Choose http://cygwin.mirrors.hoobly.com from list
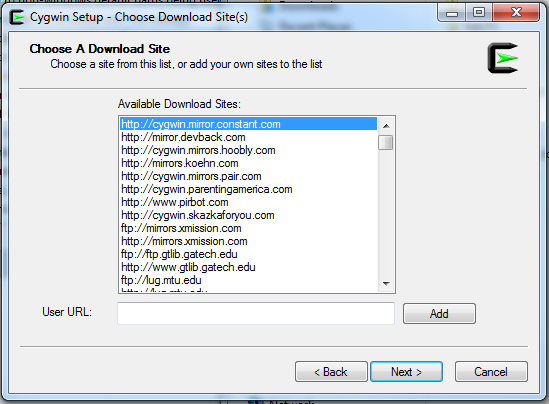This screenshot has height=404, width=549. pos(249,150)
